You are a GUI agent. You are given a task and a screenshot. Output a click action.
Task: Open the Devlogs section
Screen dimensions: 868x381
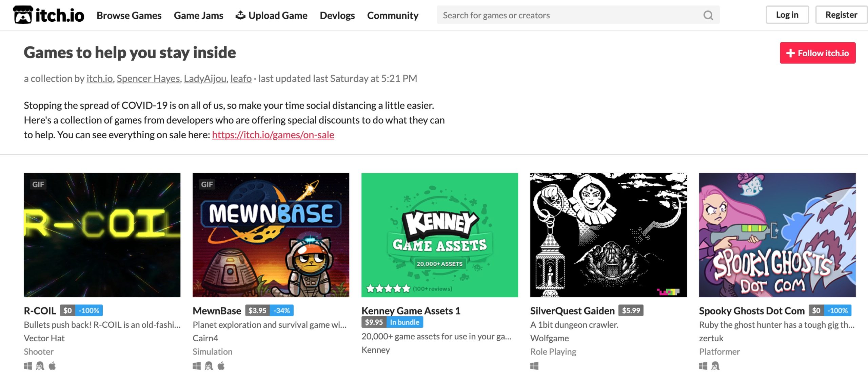pos(337,15)
